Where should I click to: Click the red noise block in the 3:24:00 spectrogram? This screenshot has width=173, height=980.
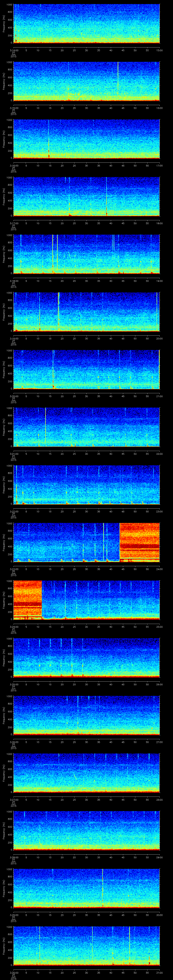click(27, 599)
